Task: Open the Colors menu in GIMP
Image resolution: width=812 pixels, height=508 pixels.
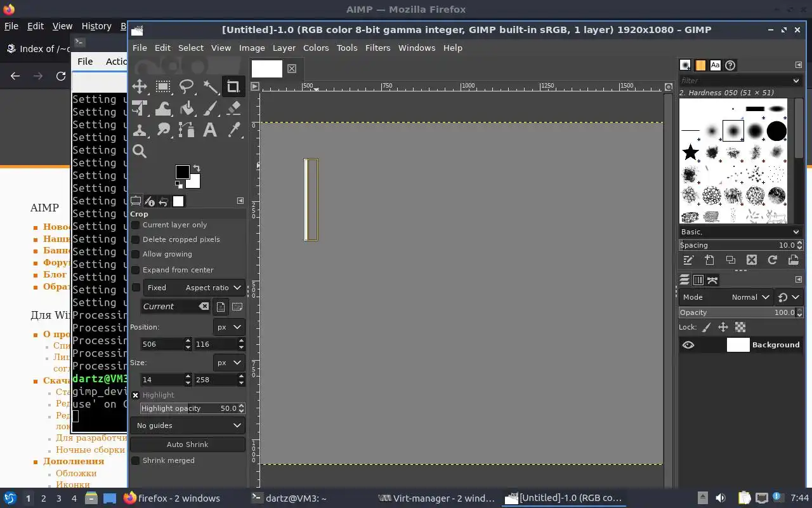Action: (x=316, y=48)
